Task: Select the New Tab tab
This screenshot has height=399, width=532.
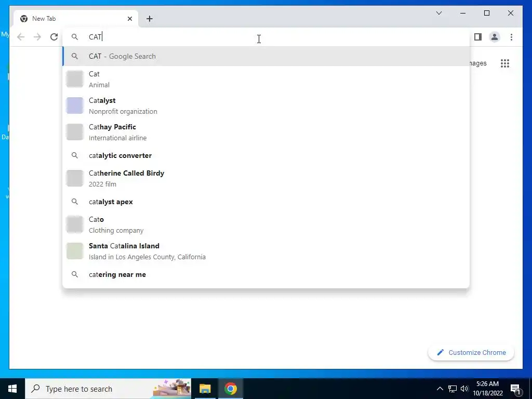Action: pyautogui.click(x=76, y=19)
